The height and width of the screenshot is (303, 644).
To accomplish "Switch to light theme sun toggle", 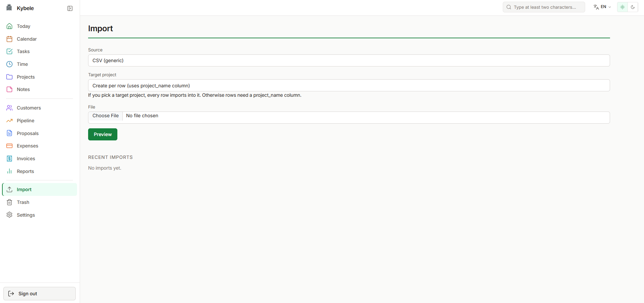I will (622, 7).
